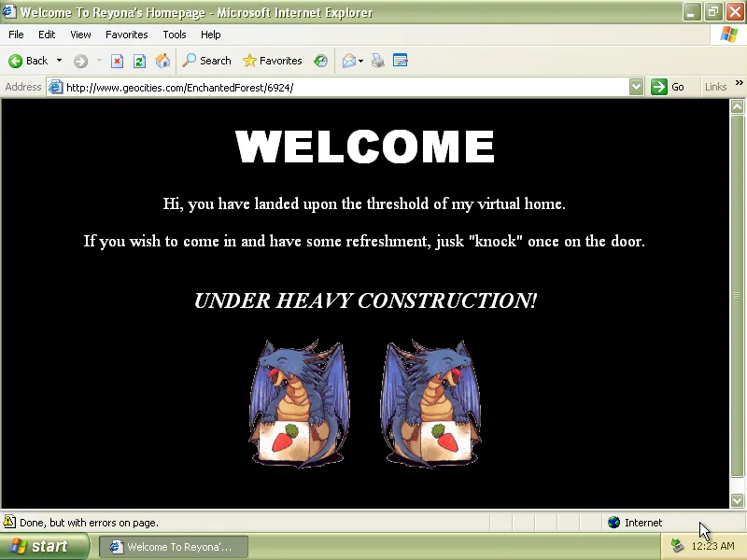Click the vertical scrollbar thumb
Image resolution: width=747 pixels, height=560 pixels.
point(737,295)
